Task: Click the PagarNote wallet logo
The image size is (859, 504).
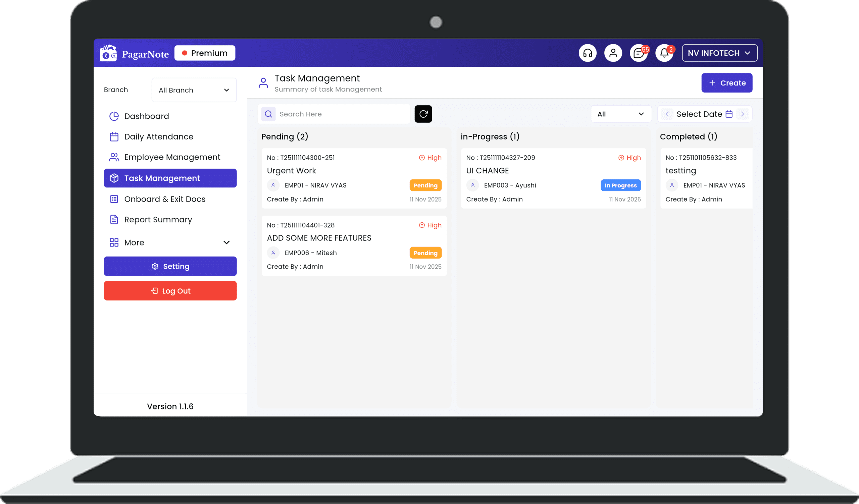Action: (x=108, y=53)
